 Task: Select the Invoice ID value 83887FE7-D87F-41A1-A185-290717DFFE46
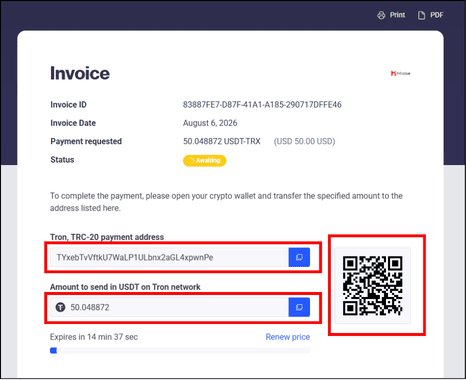coord(262,105)
